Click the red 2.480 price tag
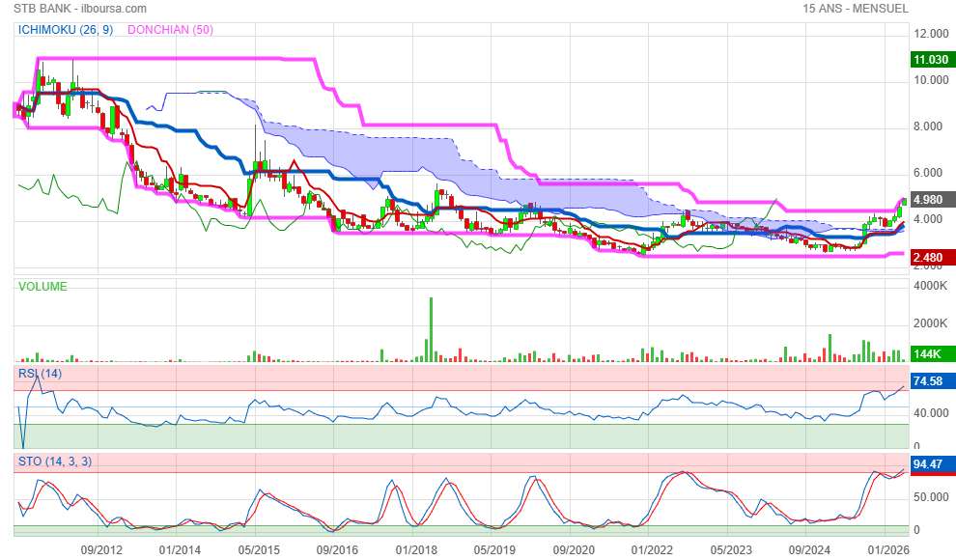 coord(931,258)
